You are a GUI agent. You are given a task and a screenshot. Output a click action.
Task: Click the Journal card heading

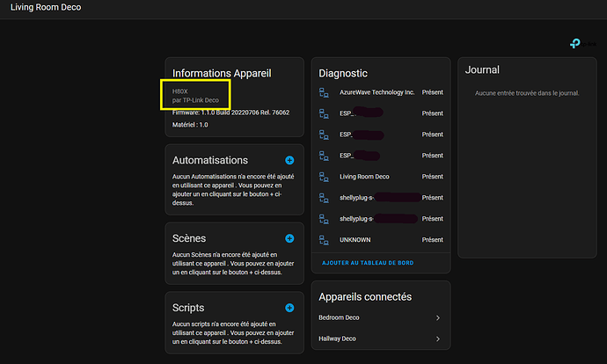482,70
